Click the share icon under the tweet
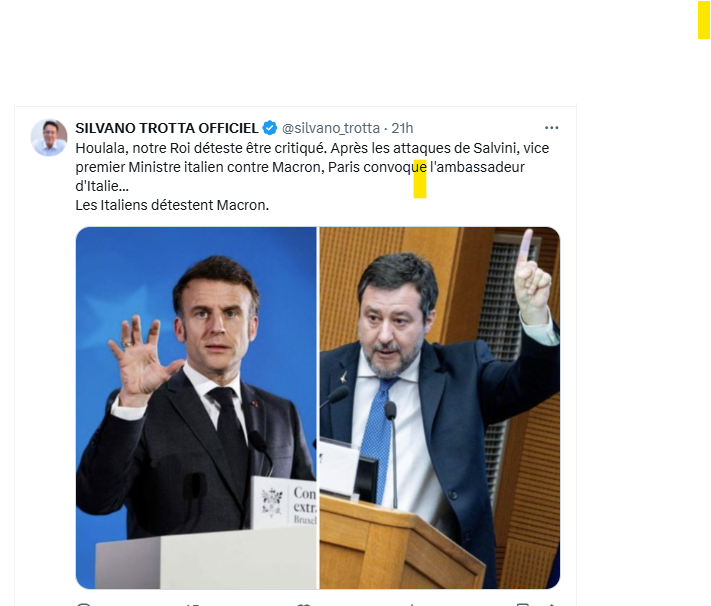The width and height of the screenshot is (711, 606). pos(551,605)
